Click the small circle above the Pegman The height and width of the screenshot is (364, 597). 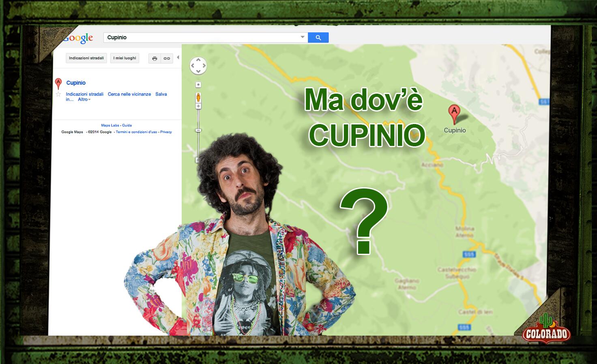coord(198,84)
